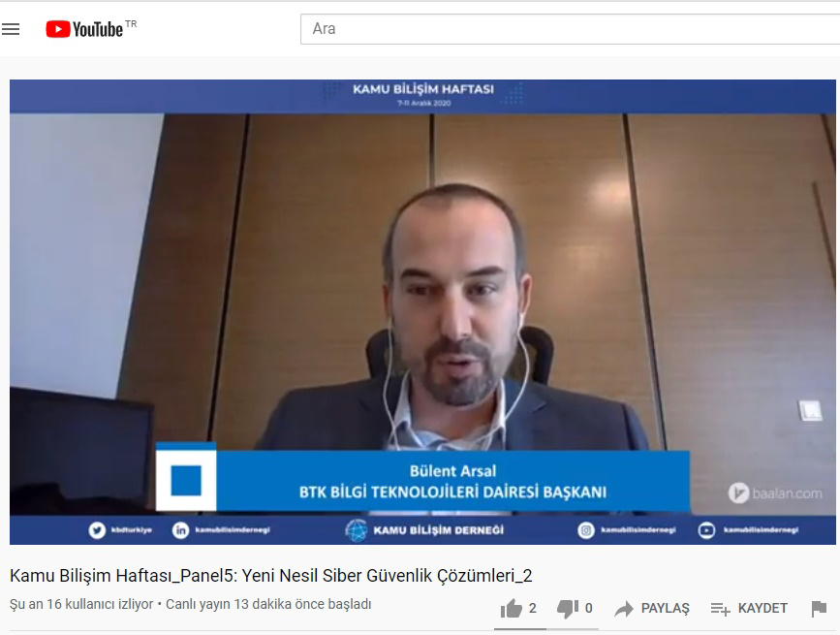
Task: Click the Instagram icon in video footer
Action: (x=586, y=530)
